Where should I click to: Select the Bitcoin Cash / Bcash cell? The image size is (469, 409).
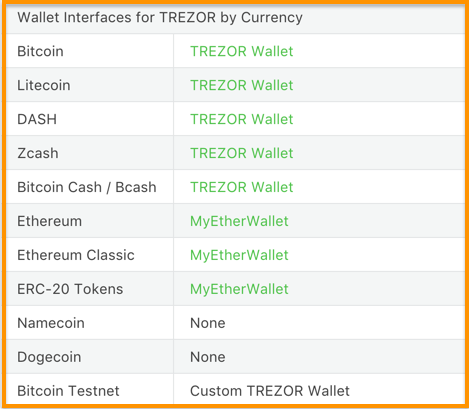click(90, 187)
